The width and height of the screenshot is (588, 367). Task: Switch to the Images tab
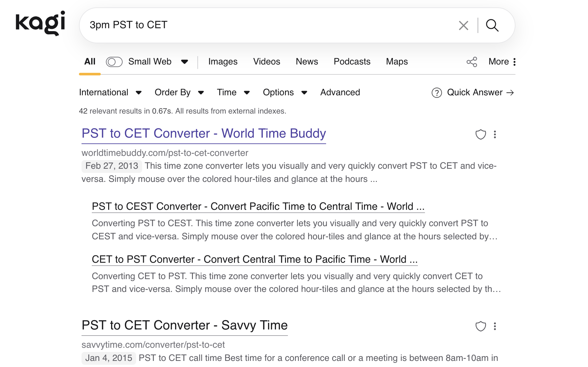click(223, 62)
